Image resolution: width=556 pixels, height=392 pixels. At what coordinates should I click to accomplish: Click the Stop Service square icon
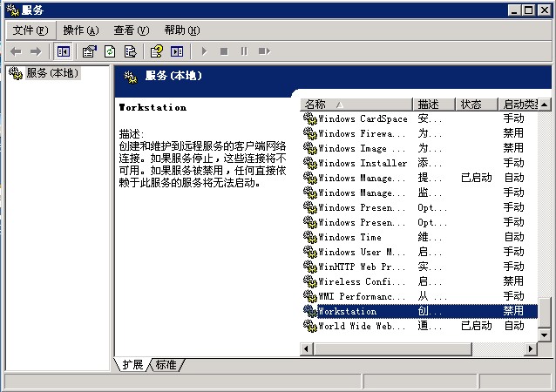coord(224,51)
